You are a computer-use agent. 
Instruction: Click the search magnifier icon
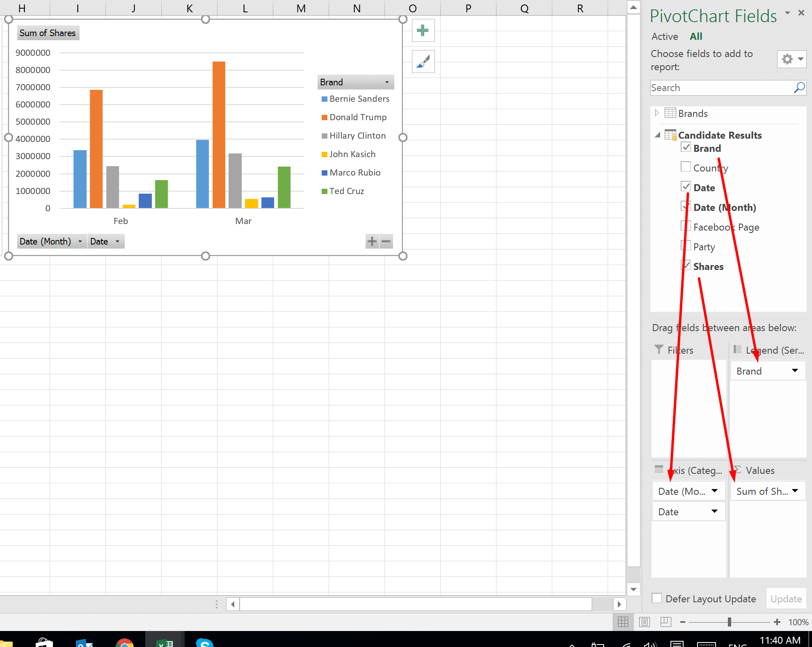coord(799,88)
